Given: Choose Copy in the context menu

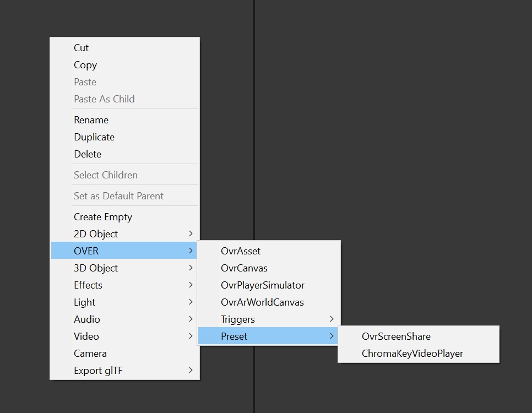Looking at the screenshot, I should [x=85, y=65].
